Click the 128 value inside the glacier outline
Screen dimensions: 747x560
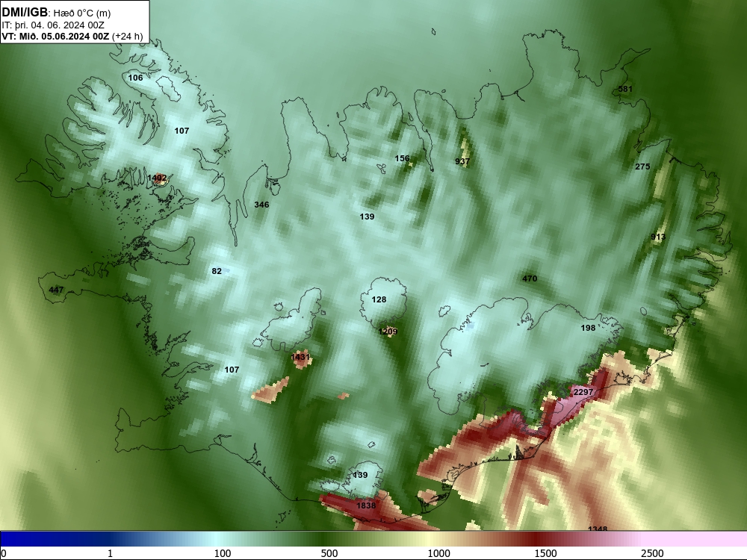point(379,299)
